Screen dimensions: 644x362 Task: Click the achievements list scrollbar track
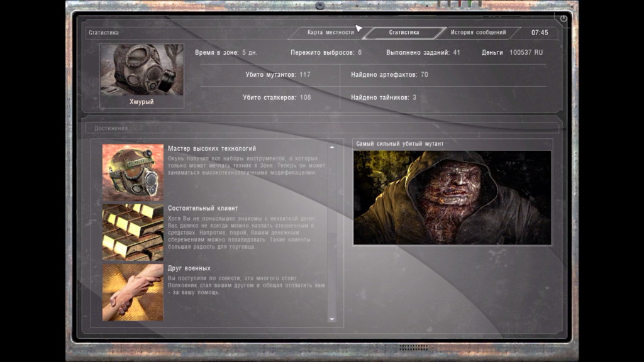(332, 233)
